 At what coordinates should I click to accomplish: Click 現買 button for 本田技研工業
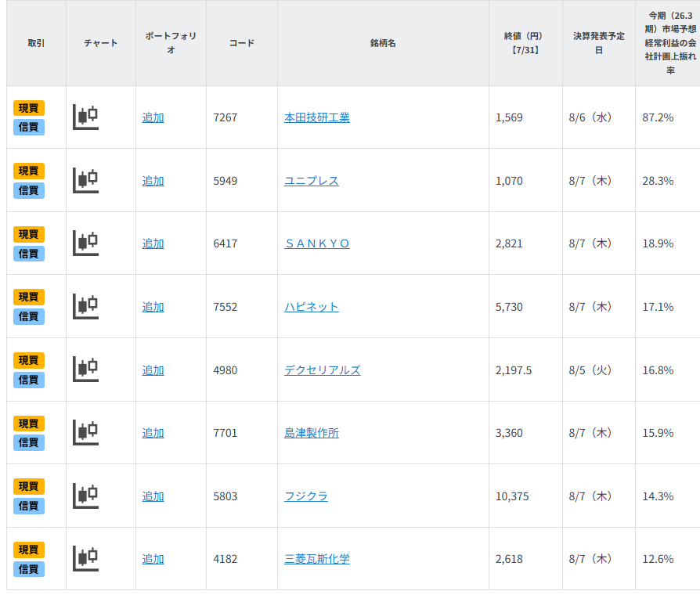[x=28, y=108]
